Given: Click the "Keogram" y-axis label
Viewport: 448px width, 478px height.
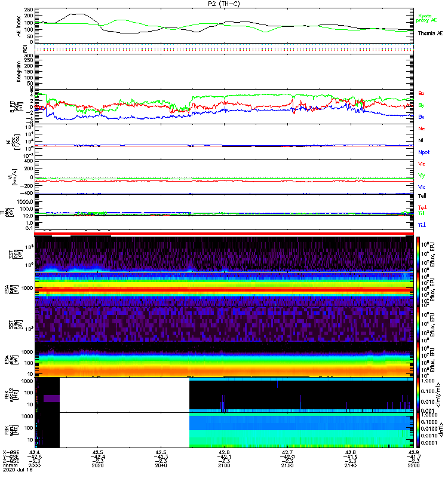Looking at the screenshot, I should point(19,71).
